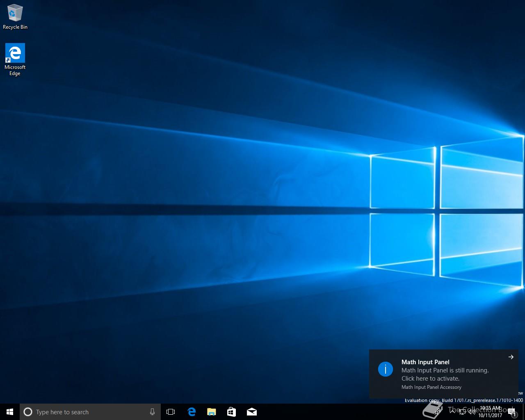Viewport: 525px width, 420px height.
Task: Open the Windows Start menu
Action: tap(10, 412)
